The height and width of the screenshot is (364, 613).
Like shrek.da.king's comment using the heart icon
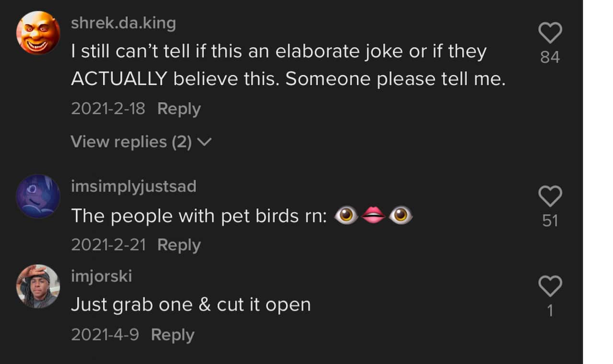(550, 32)
